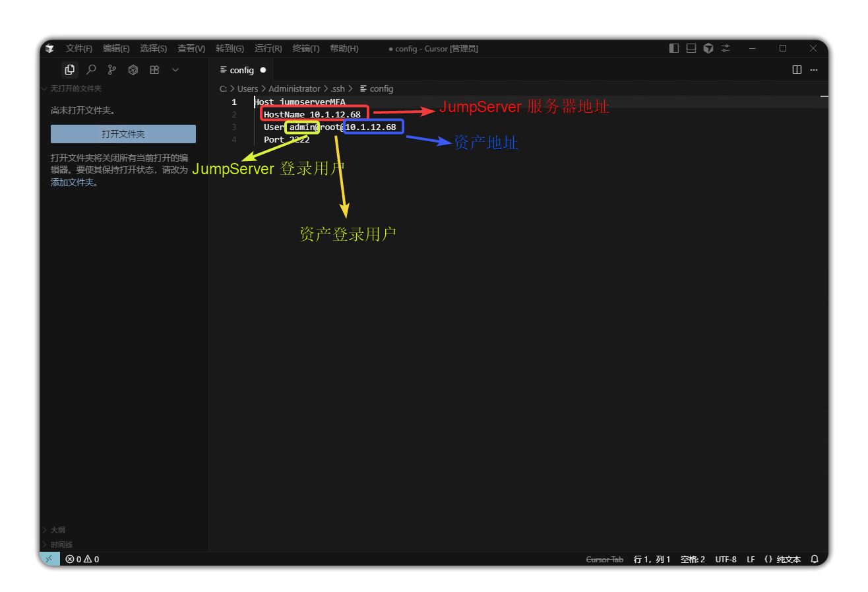Open the Explorer view in the activity bar
868x592 pixels.
(x=70, y=69)
